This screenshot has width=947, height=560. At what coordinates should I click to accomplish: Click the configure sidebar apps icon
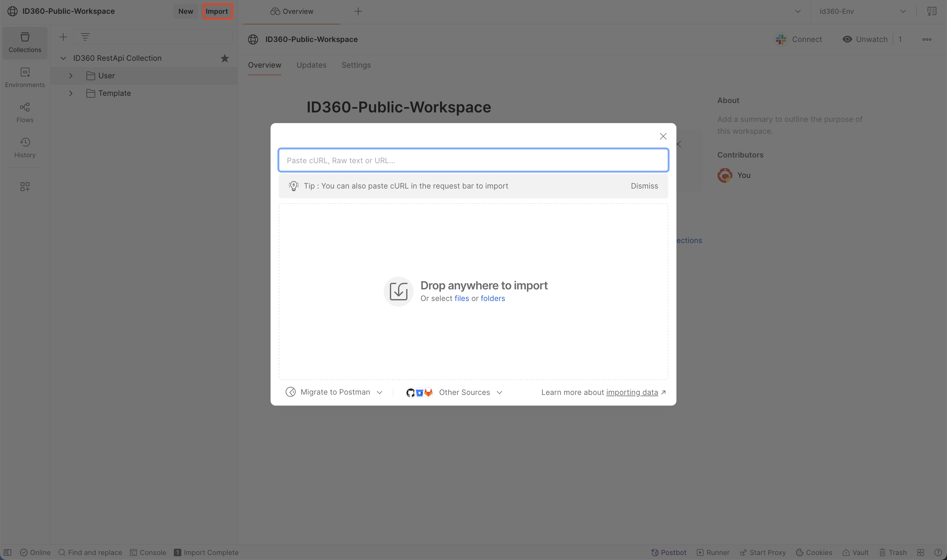[x=25, y=186]
